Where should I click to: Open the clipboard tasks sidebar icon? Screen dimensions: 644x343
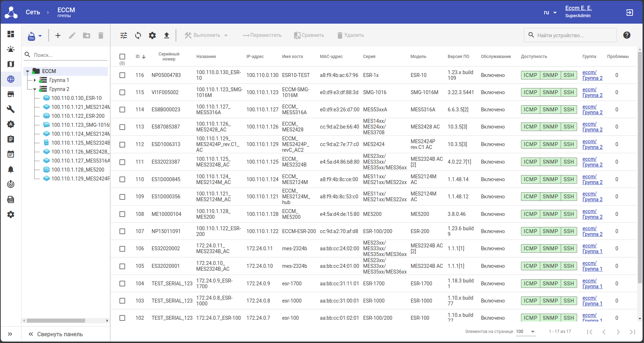pos(11,139)
